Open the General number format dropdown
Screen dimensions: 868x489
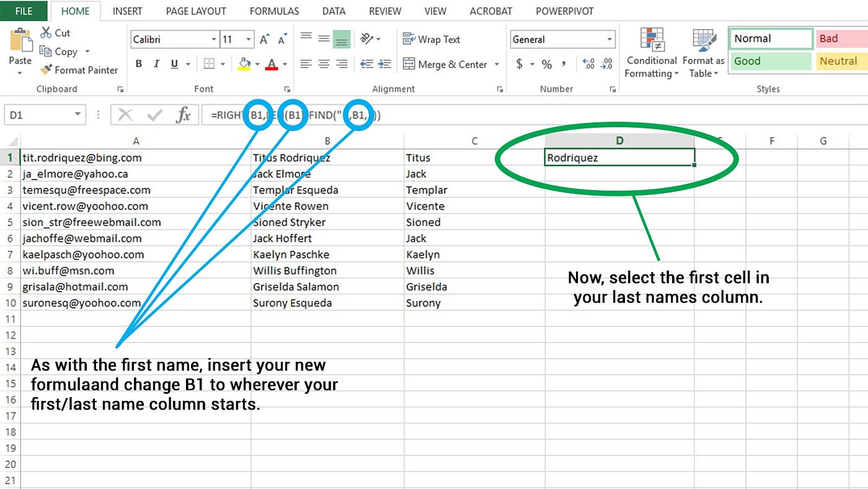point(609,39)
